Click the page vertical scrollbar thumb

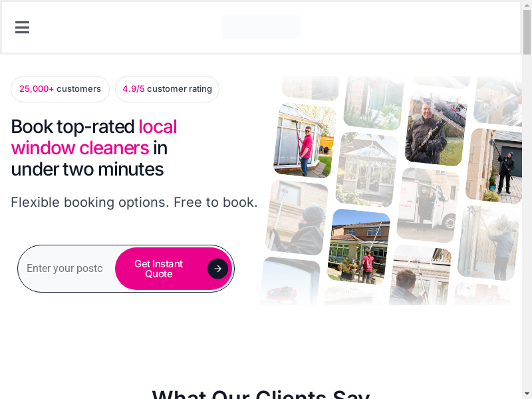click(x=527, y=32)
